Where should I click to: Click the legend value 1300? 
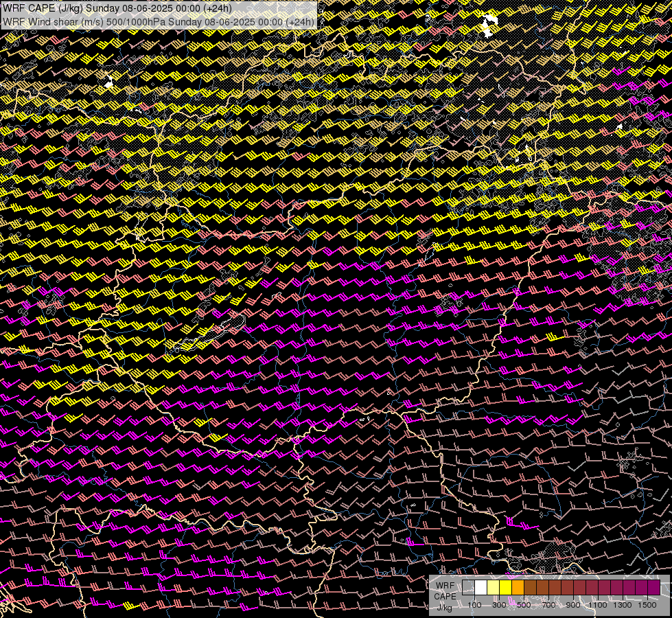coord(623,605)
